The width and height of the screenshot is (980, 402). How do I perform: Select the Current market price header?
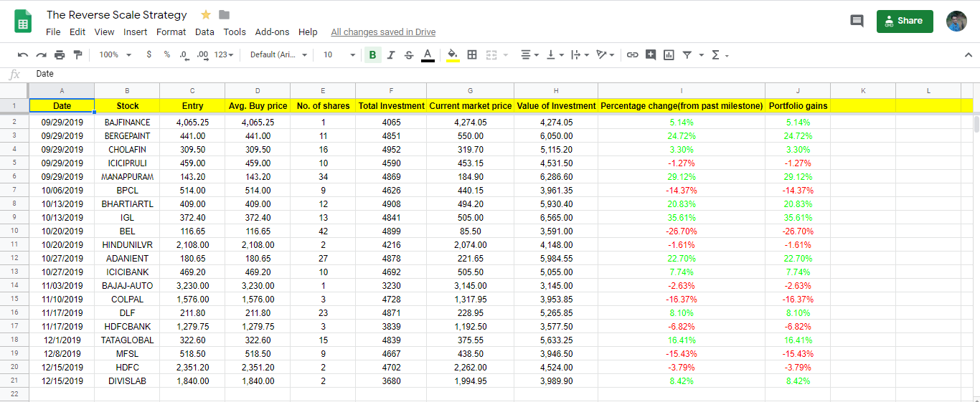pyautogui.click(x=471, y=106)
